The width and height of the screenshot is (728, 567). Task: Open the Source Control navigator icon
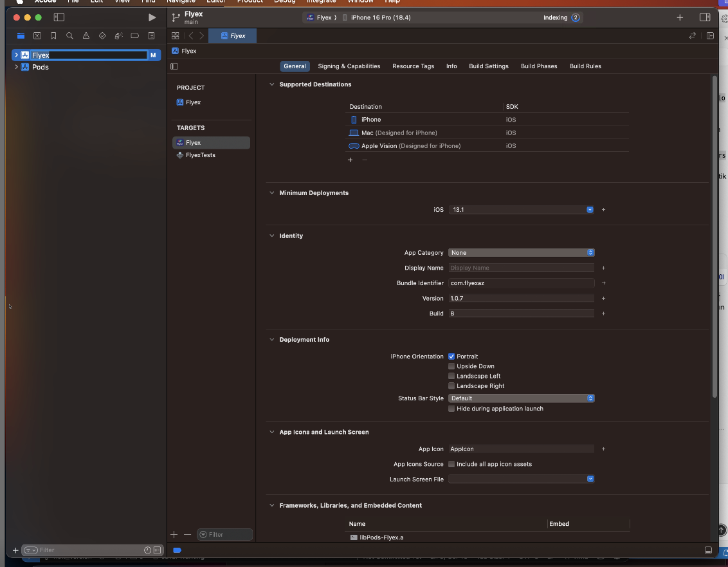click(37, 36)
